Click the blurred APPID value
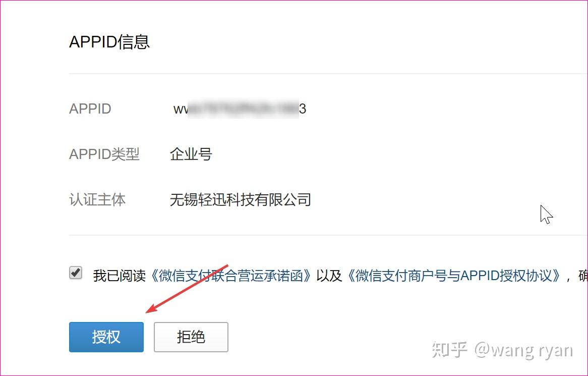The image size is (588, 376). [x=240, y=109]
